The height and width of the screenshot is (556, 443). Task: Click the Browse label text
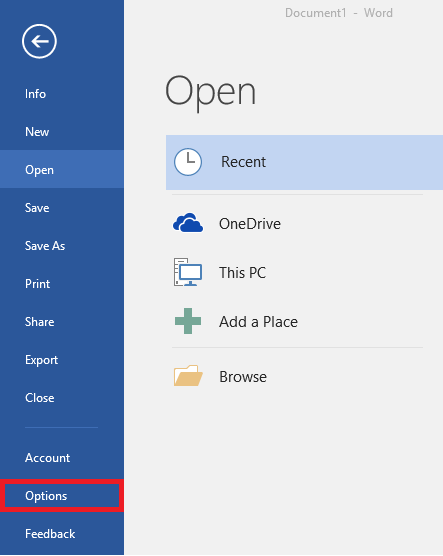coord(243,377)
